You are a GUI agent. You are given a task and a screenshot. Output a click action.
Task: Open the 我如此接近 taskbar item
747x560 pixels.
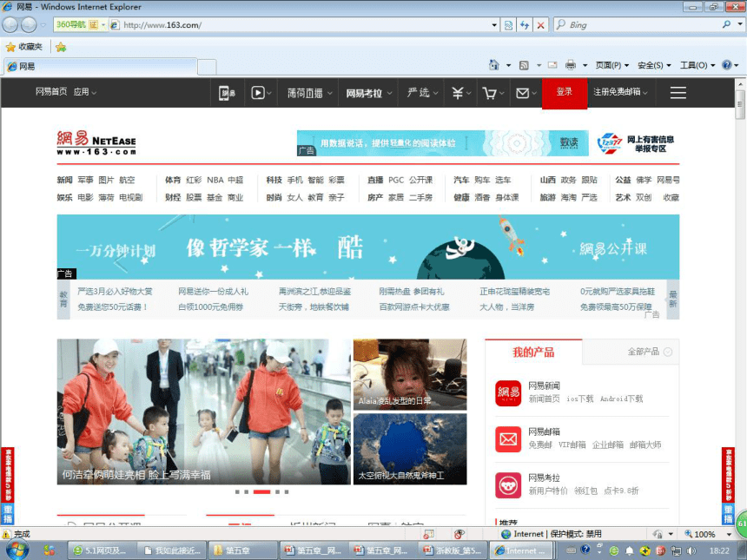173,550
